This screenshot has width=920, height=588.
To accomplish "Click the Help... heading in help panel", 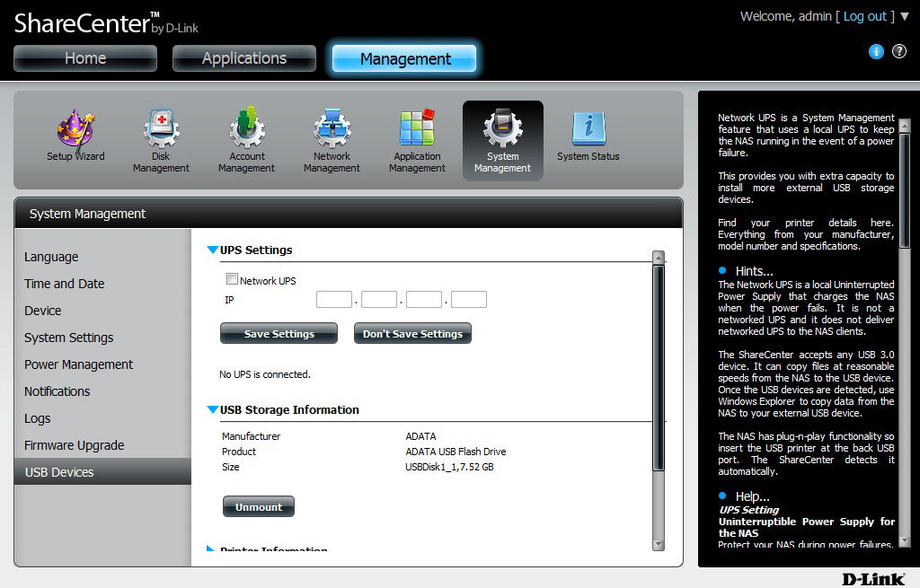I will (752, 496).
